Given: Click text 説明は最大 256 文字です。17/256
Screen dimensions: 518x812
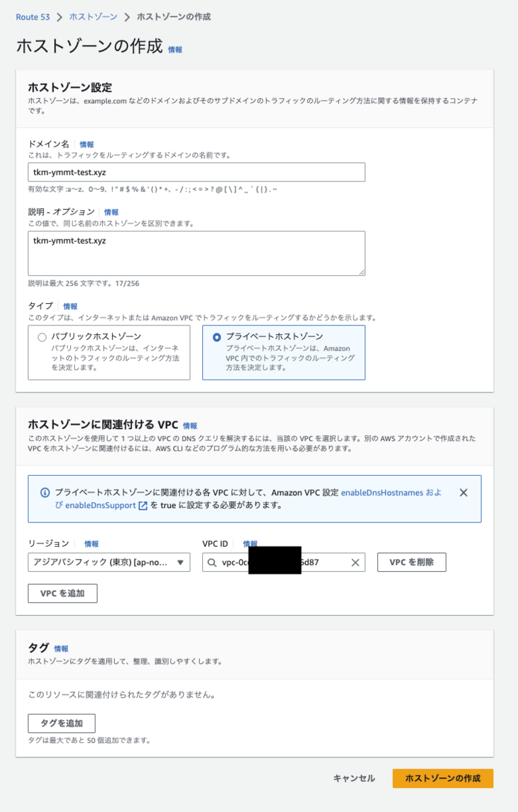Looking at the screenshot, I should (x=84, y=284).
